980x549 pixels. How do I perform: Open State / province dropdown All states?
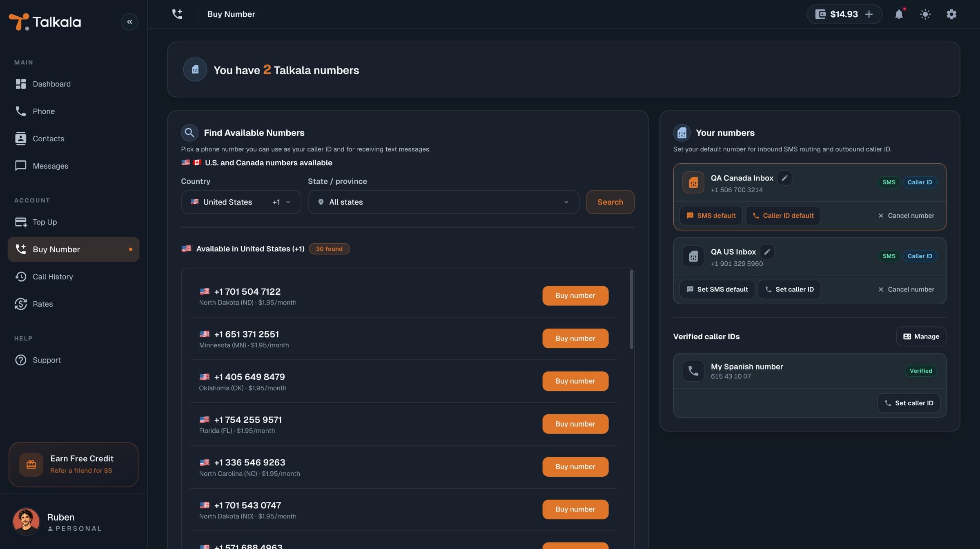tap(443, 202)
